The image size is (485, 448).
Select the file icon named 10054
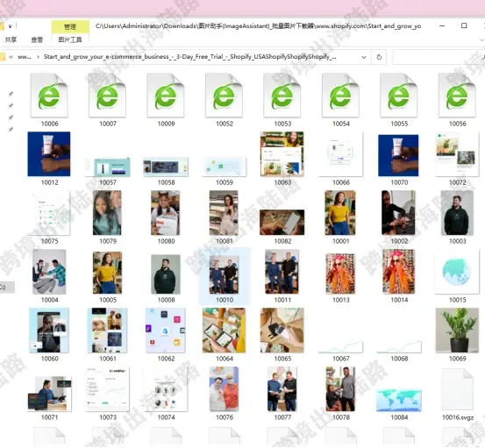pos(340,96)
